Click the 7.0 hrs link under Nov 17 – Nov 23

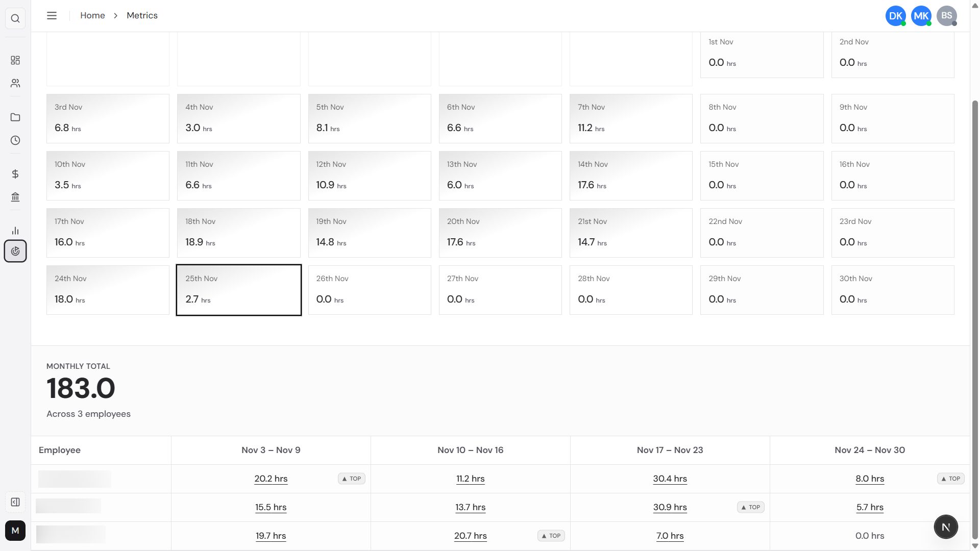click(x=670, y=536)
